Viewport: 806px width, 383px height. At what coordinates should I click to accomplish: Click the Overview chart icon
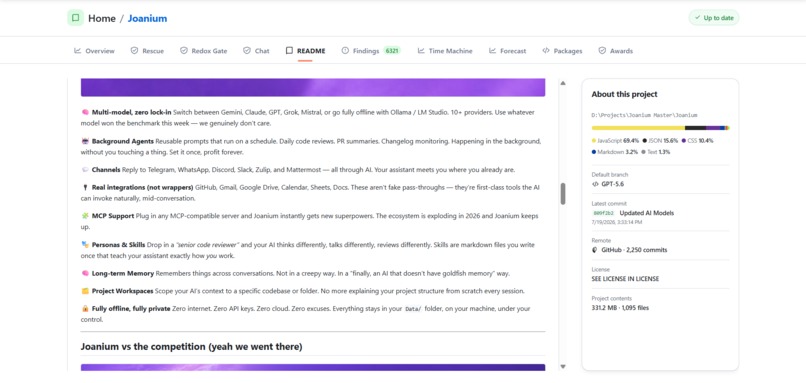click(x=78, y=50)
